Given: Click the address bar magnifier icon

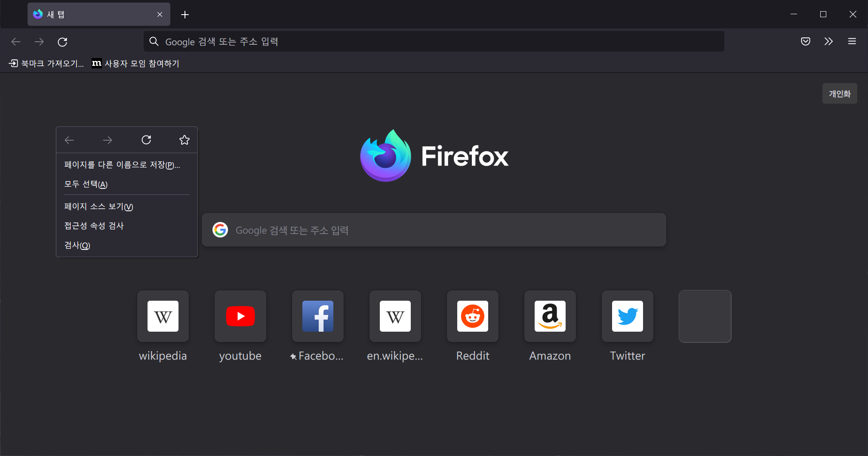Looking at the screenshot, I should [154, 41].
